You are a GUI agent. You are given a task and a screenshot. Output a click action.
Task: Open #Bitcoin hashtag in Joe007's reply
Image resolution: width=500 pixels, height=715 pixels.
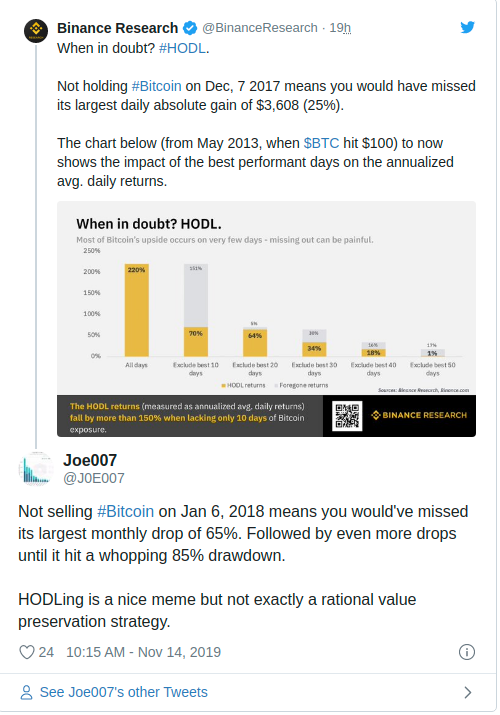[125, 511]
